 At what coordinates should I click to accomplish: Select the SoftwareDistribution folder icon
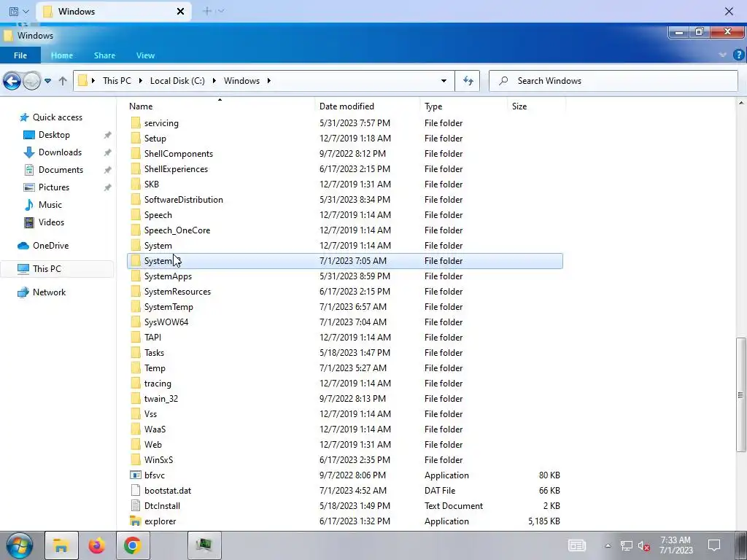tap(136, 200)
